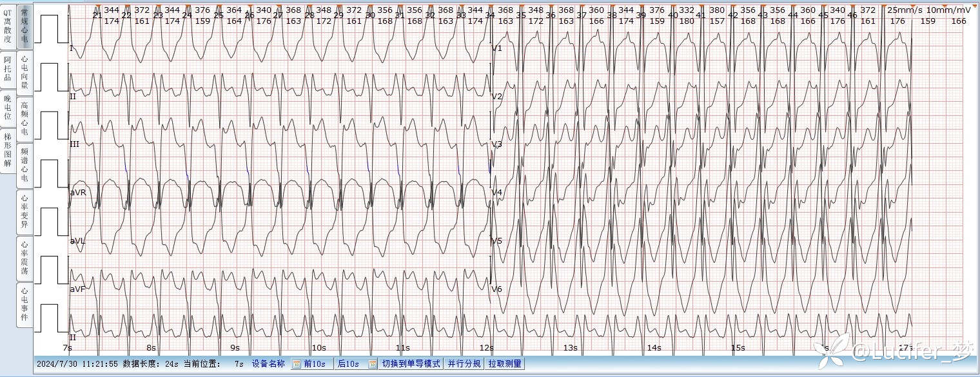Open the 心率震荡 tab
The height and width of the screenshot is (377, 980).
24,258
